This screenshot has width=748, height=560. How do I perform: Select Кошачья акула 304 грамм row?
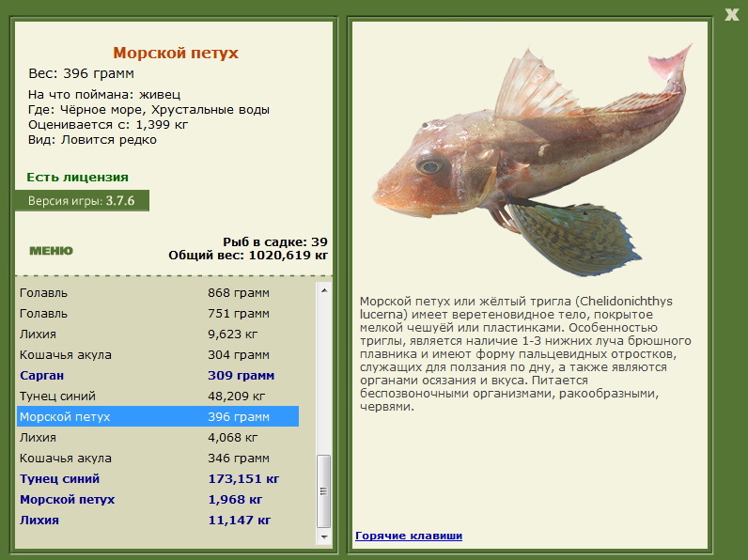158,355
